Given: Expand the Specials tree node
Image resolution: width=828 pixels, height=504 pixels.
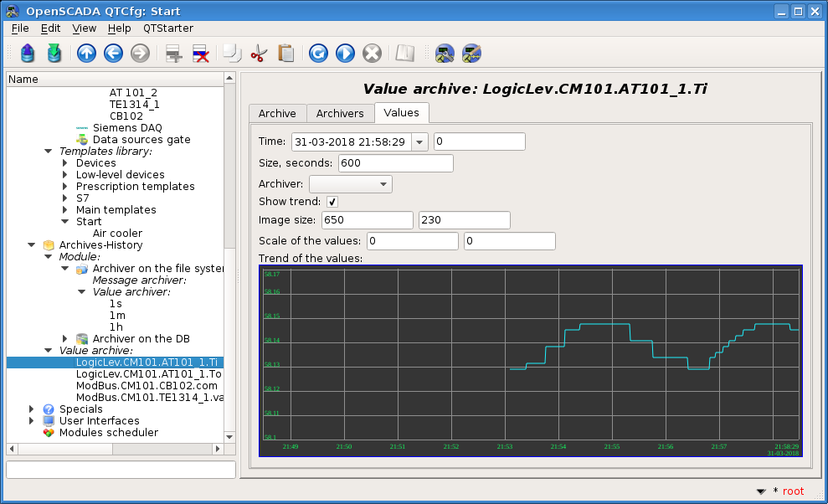Looking at the screenshot, I should [31, 409].
